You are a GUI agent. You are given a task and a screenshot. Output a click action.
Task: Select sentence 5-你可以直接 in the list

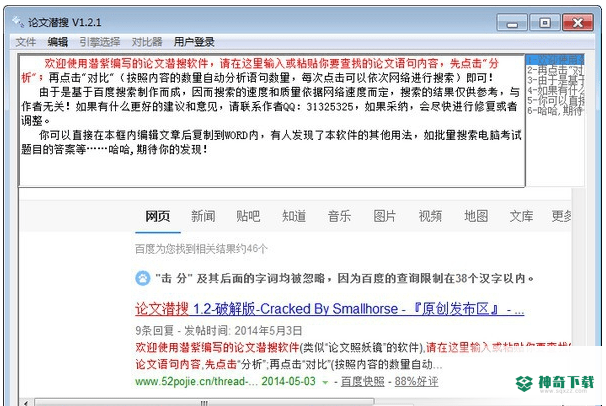pos(555,100)
